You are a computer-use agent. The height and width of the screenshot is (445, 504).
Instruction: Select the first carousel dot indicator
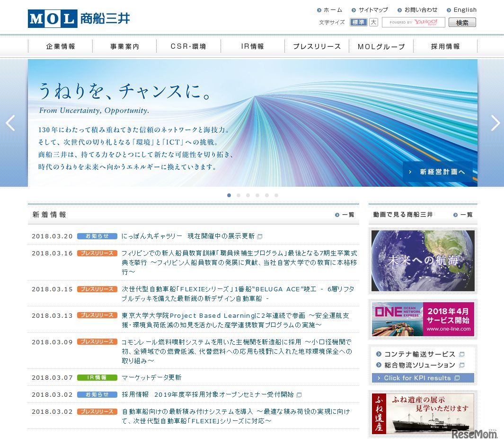click(229, 195)
